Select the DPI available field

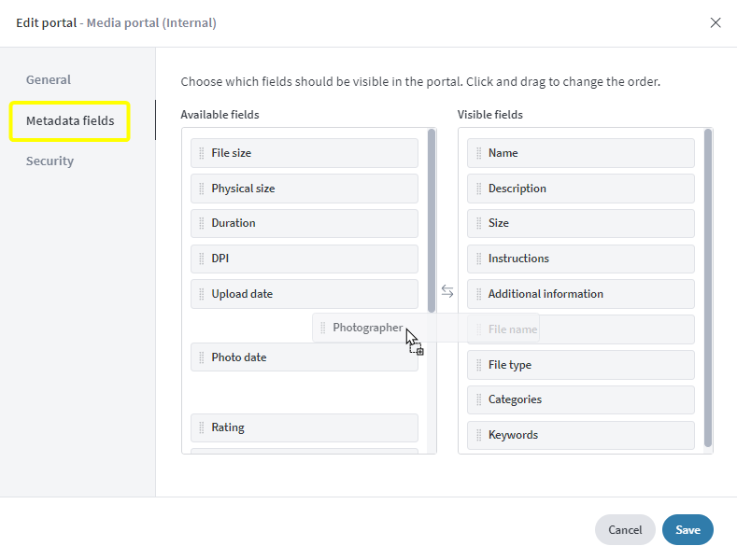coord(305,259)
